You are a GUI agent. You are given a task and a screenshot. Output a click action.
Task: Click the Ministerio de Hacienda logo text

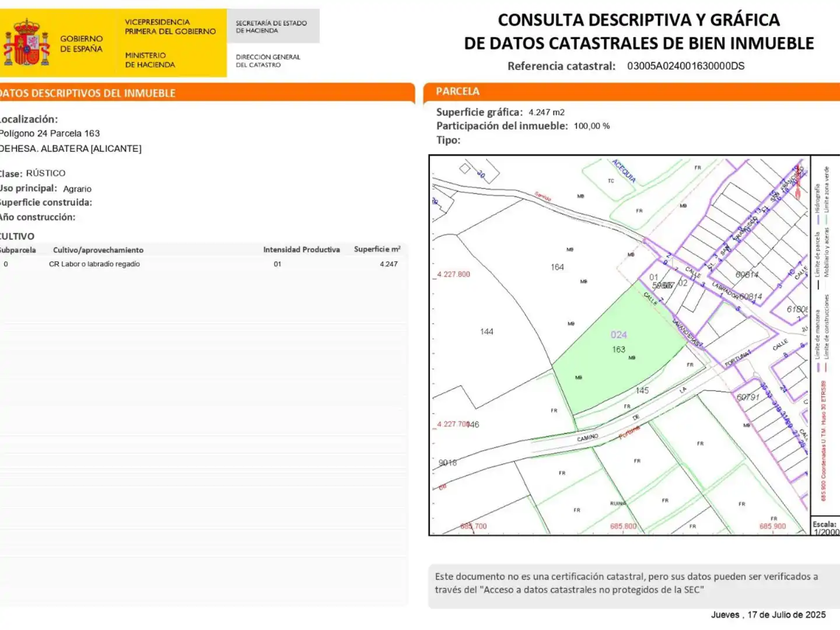(150, 60)
